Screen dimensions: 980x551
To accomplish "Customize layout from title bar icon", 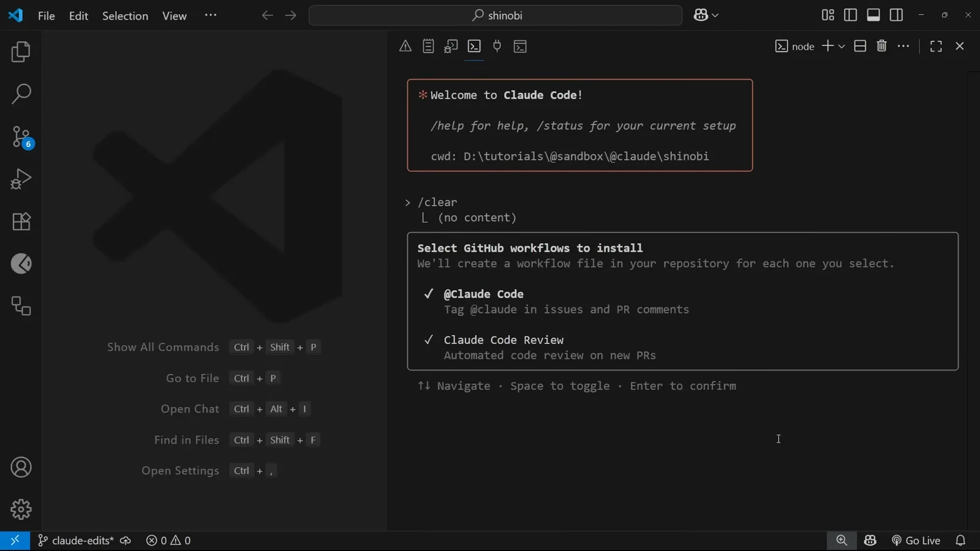I will tap(828, 15).
